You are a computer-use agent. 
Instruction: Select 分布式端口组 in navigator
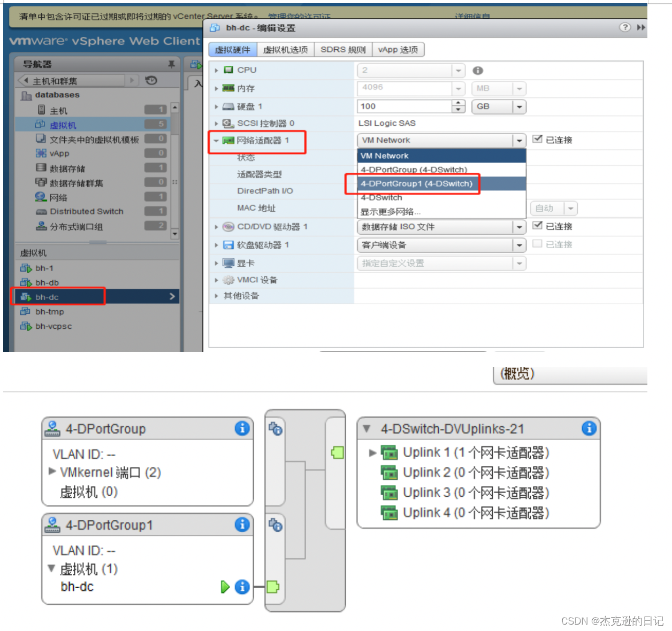76,226
